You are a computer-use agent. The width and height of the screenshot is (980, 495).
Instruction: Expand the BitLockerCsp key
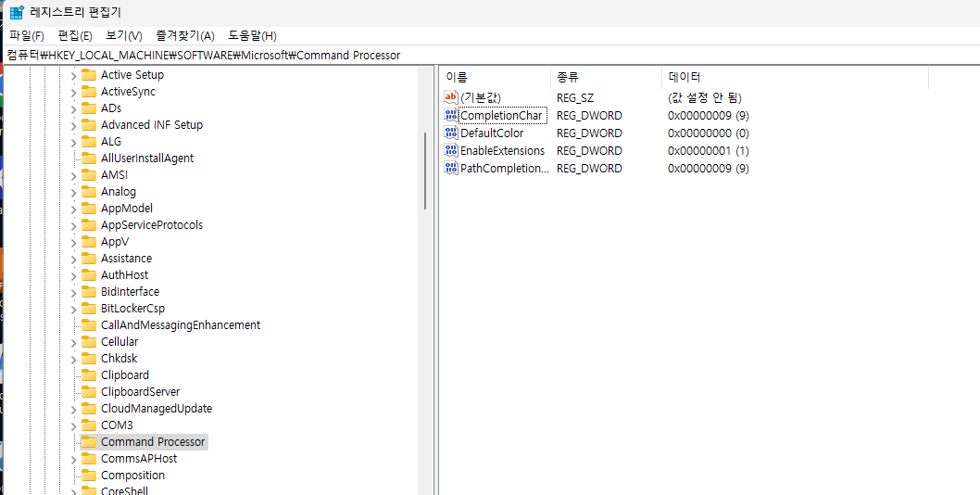point(73,309)
